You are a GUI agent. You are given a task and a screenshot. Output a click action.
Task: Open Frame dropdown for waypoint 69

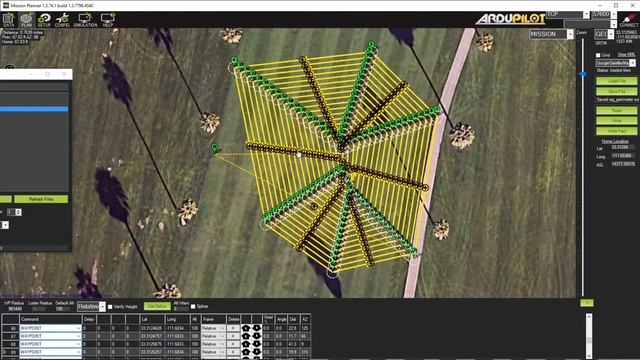213,351
